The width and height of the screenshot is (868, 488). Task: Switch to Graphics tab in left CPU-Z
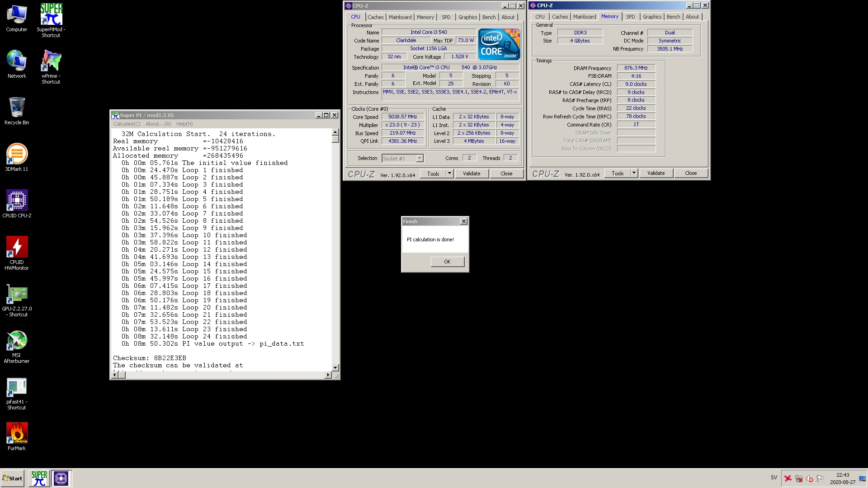[467, 17]
